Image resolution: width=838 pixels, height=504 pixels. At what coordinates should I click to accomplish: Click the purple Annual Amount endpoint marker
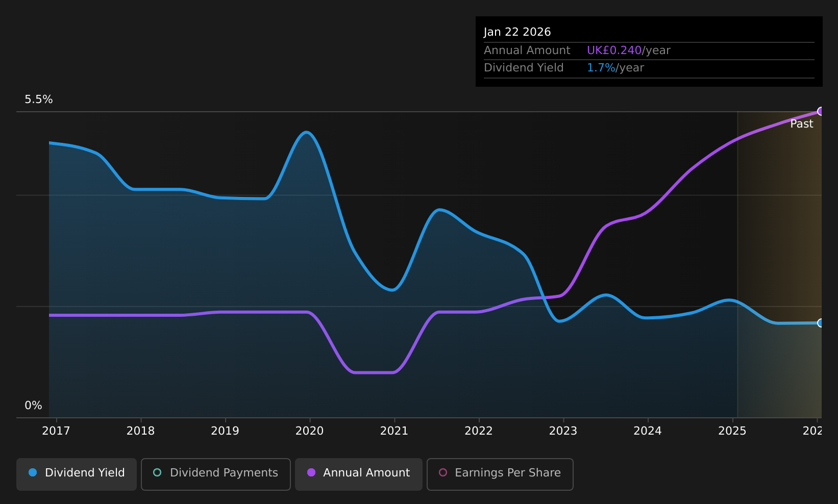(821, 111)
